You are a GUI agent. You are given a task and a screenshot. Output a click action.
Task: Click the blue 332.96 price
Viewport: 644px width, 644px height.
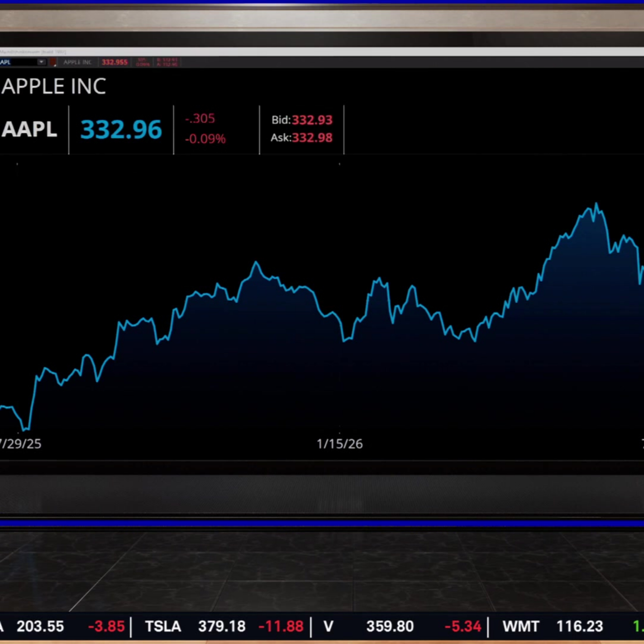click(x=121, y=129)
